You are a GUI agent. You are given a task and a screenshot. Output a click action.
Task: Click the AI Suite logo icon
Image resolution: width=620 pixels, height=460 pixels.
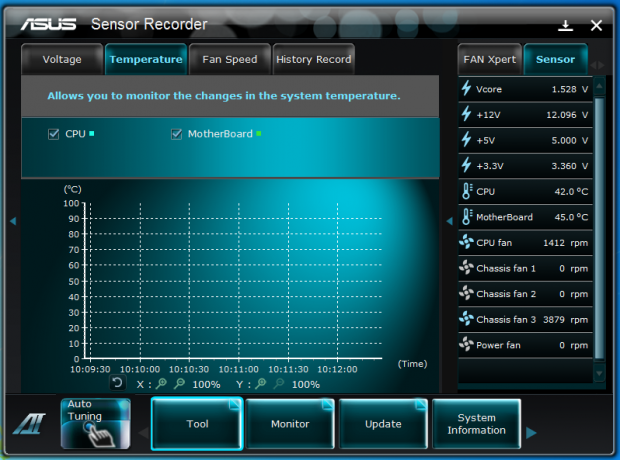[x=28, y=423]
